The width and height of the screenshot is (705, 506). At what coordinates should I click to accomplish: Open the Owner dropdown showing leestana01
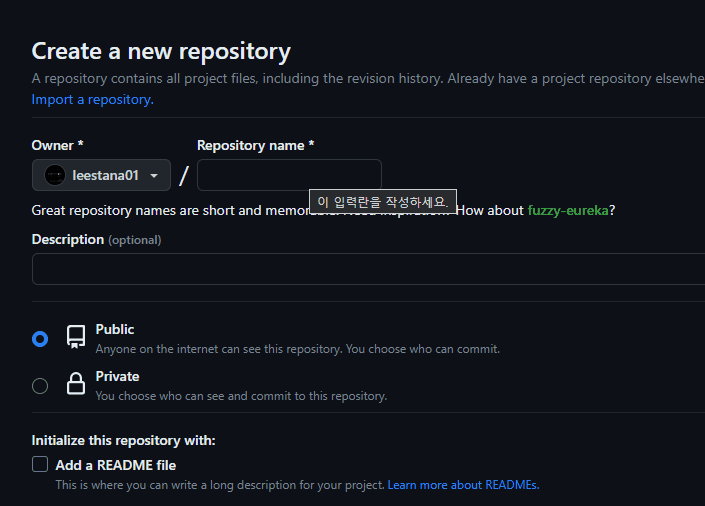[101, 175]
